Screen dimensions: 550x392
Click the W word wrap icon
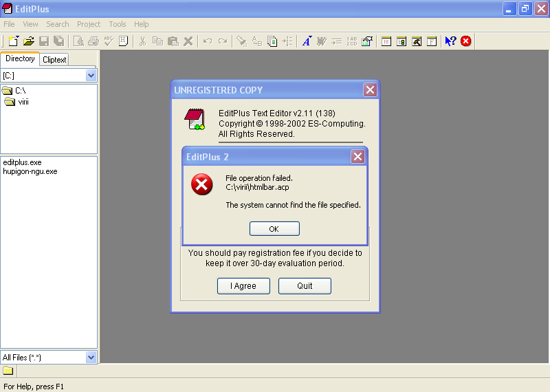point(322,41)
